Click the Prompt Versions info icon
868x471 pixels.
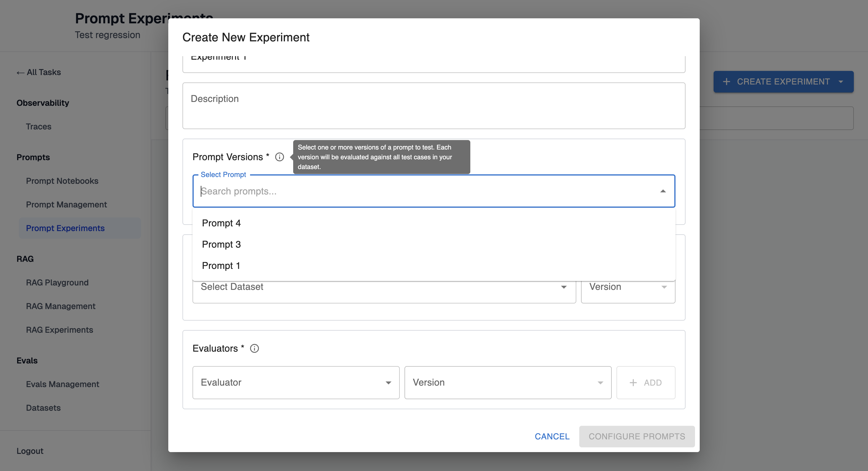click(x=279, y=157)
